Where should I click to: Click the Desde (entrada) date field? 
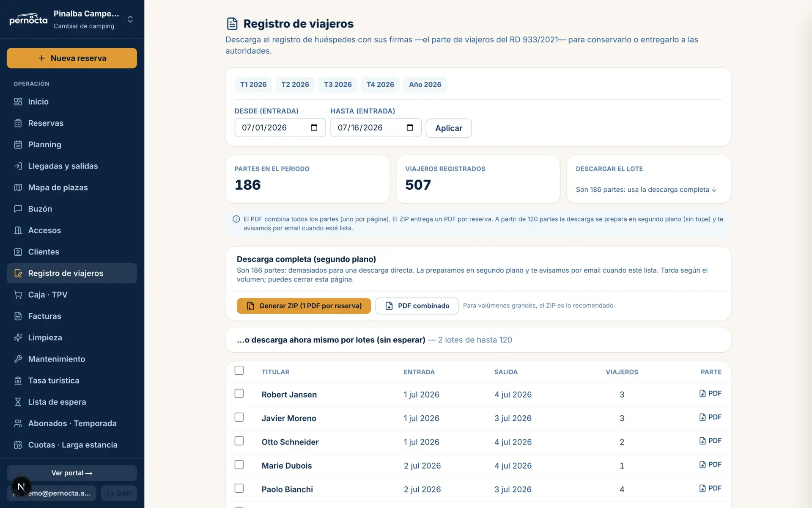tap(280, 127)
